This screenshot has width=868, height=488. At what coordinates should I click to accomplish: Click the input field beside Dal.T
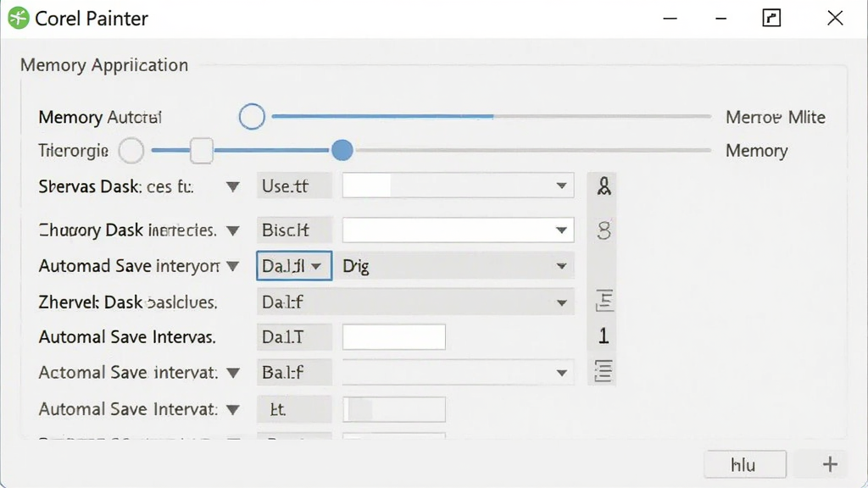(x=393, y=337)
